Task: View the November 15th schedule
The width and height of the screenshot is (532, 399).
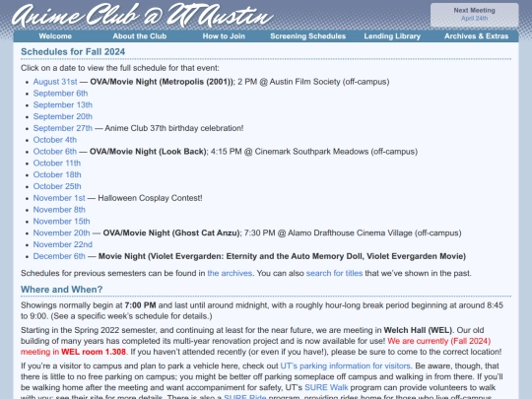Action: click(x=61, y=222)
